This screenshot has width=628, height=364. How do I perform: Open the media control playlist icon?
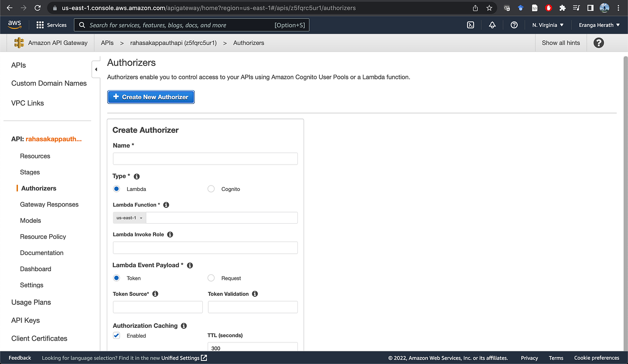(x=576, y=8)
